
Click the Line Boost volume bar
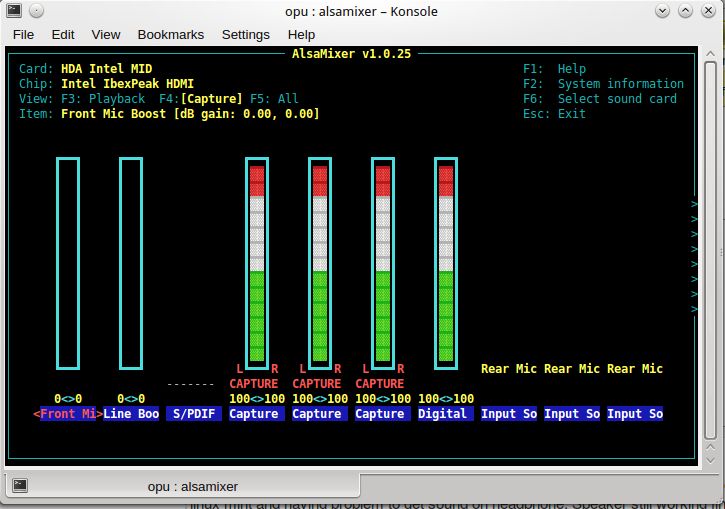(131, 263)
